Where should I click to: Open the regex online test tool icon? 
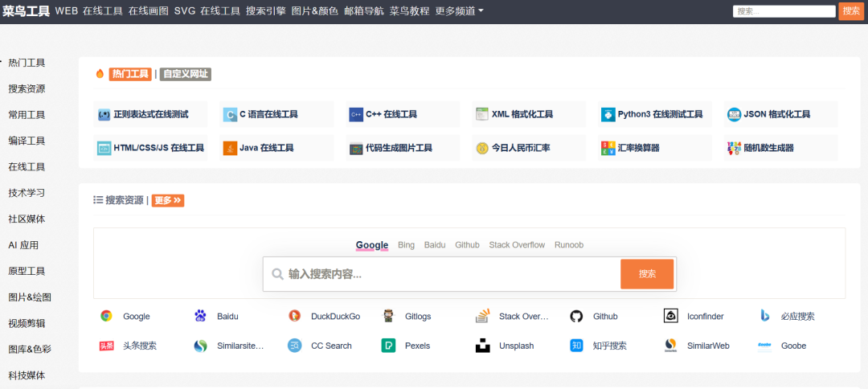click(x=104, y=115)
